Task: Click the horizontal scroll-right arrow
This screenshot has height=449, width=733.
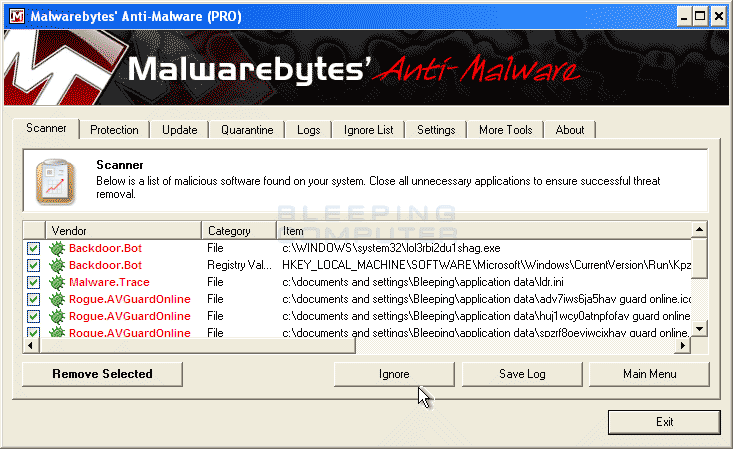Action: pos(683,346)
